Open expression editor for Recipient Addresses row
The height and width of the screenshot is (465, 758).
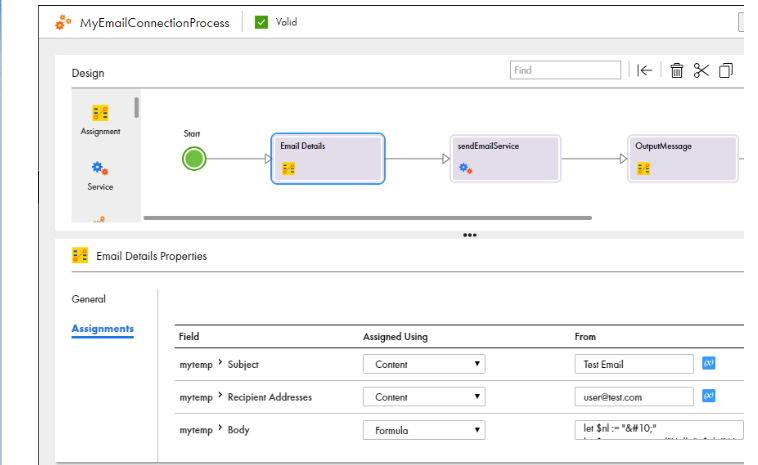coord(709,396)
